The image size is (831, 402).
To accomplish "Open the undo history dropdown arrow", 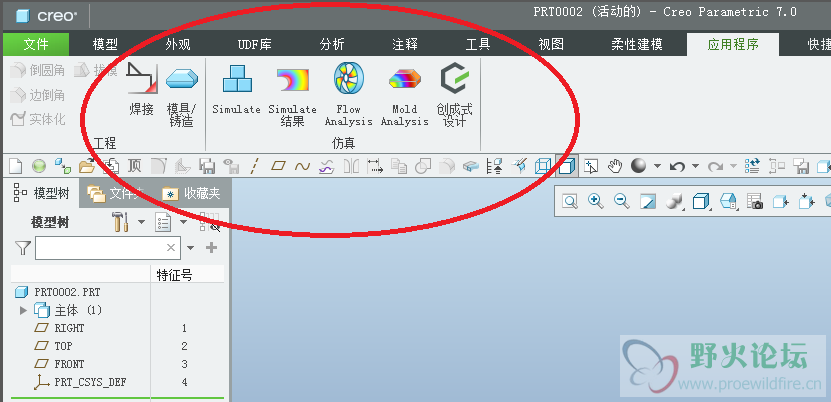I will coord(695,166).
